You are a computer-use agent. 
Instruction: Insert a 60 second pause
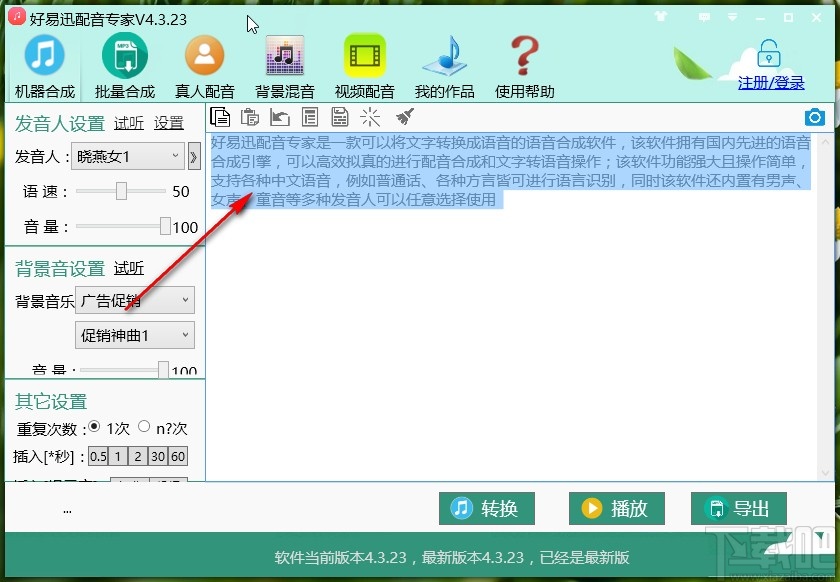click(178, 457)
